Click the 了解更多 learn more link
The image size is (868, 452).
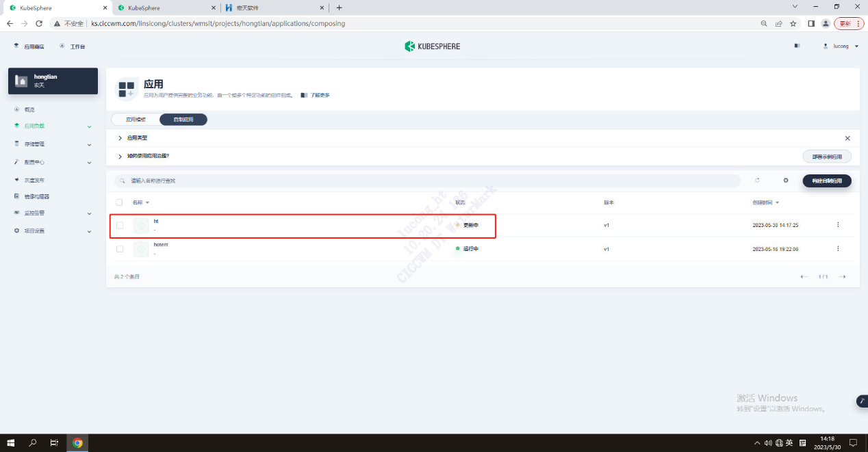pyautogui.click(x=315, y=95)
